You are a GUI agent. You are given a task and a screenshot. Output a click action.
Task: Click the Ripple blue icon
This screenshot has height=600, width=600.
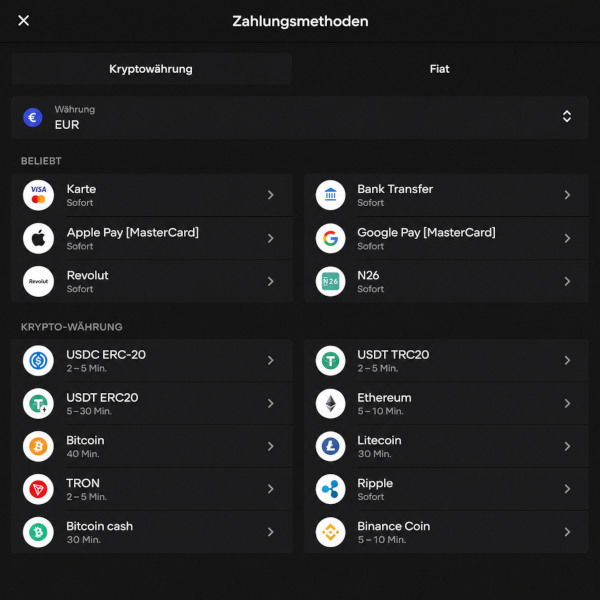[331, 489]
